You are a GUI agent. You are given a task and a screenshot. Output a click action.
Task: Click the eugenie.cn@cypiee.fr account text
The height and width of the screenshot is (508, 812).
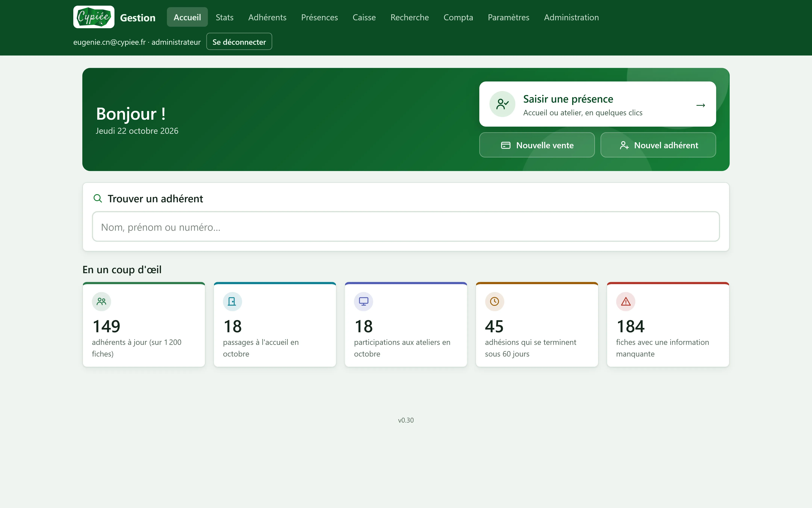pyautogui.click(x=137, y=42)
